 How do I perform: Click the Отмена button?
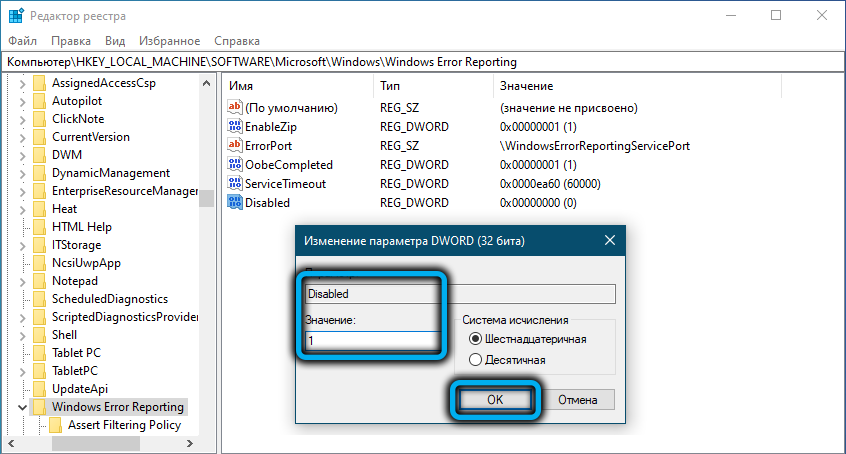pos(577,399)
